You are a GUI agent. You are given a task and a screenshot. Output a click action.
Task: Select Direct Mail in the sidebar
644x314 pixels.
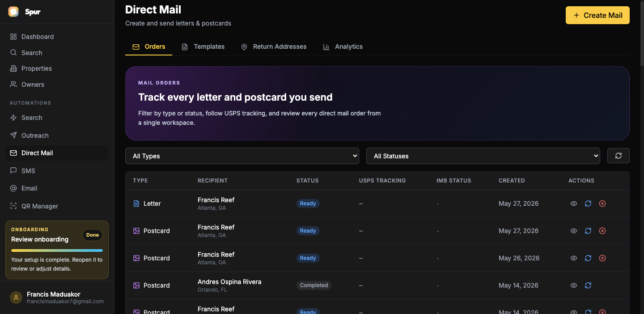coord(57,153)
